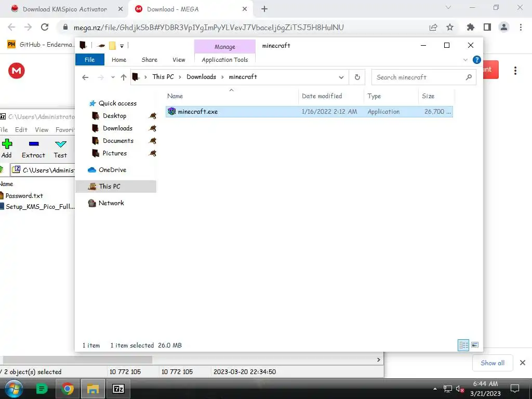This screenshot has width=532, height=399.
Task: Click Chrome share page icon
Action: click(x=433, y=27)
